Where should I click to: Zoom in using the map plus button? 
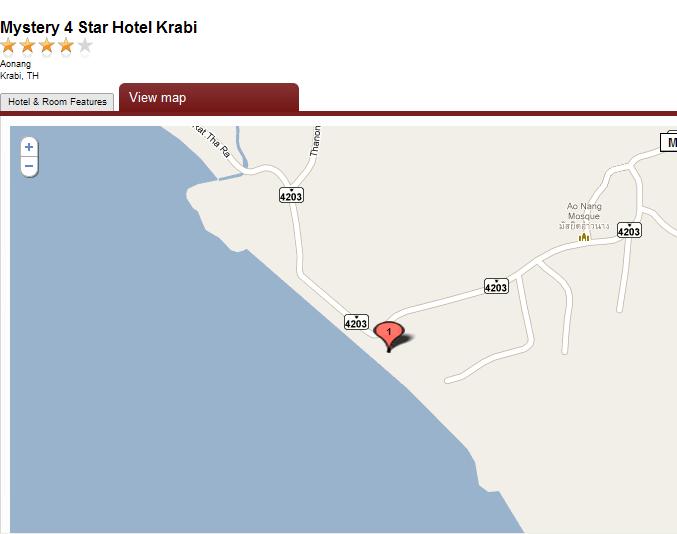29,148
